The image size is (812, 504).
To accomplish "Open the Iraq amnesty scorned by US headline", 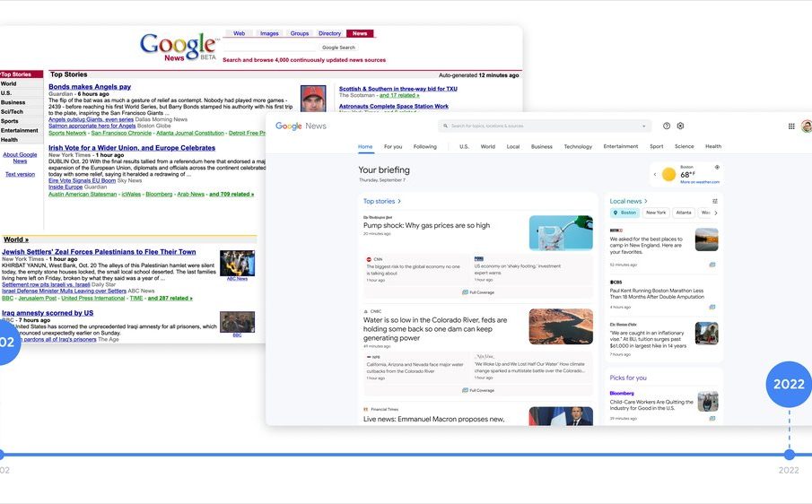I will tap(48, 313).
